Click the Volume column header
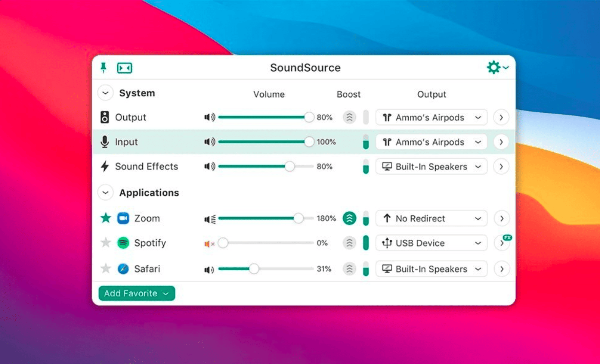 269,94
